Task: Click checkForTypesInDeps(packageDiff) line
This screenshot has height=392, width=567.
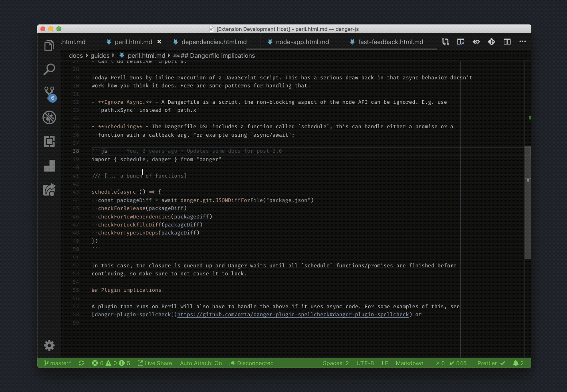Action: coord(149,233)
